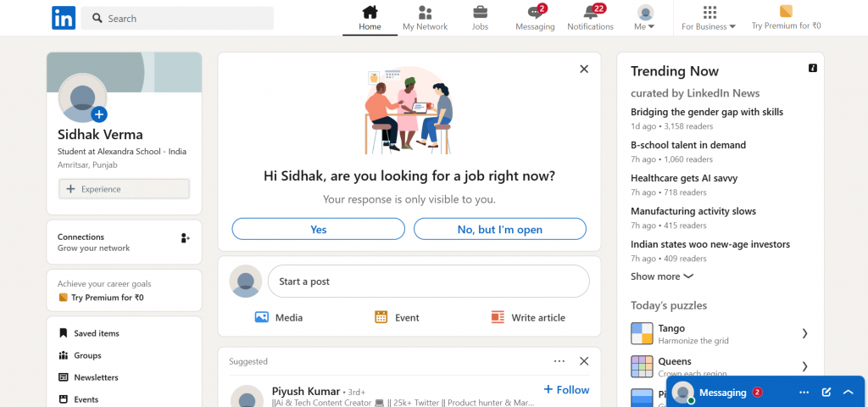Expand the For Business menu

coord(709,19)
